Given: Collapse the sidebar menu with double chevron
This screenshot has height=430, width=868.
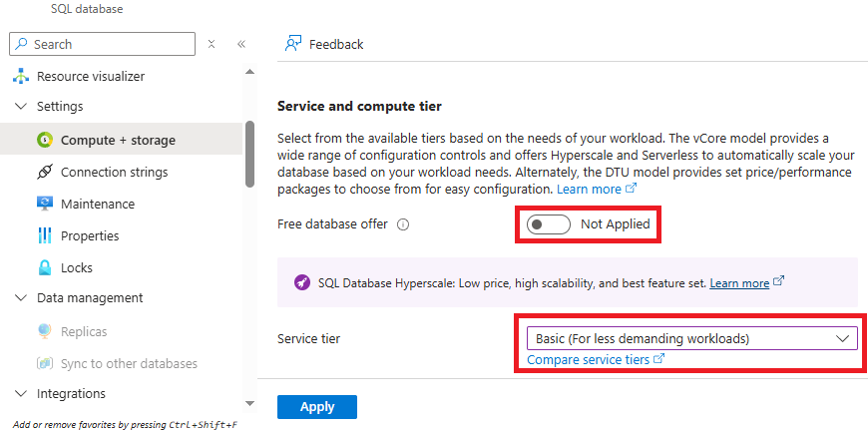Looking at the screenshot, I should tap(241, 44).
